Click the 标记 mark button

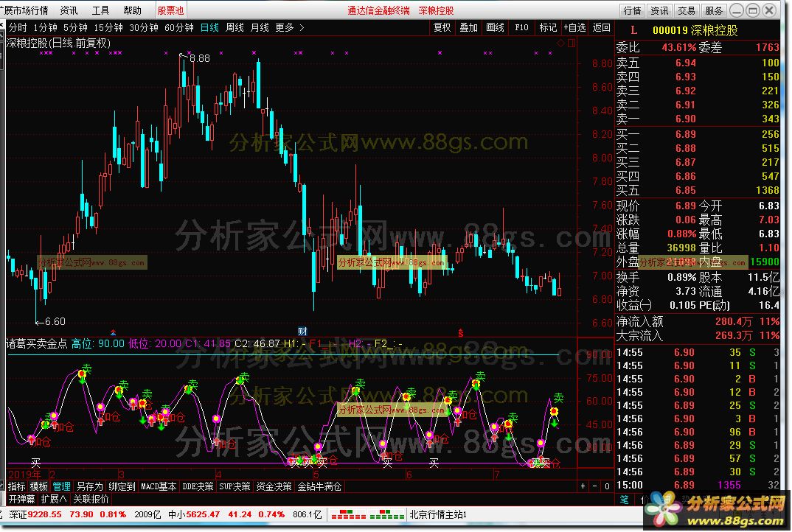pyautogui.click(x=548, y=28)
